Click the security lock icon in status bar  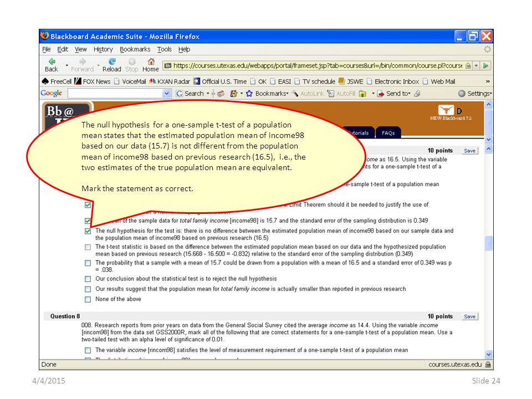click(488, 365)
